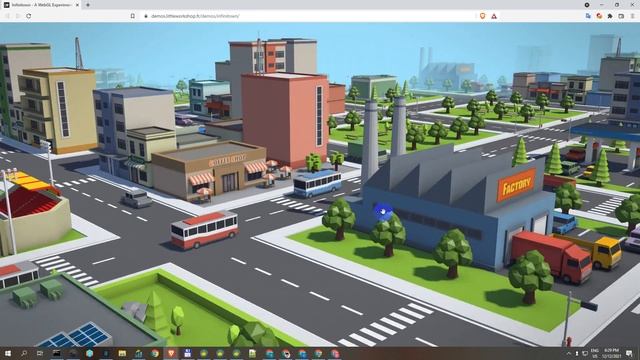Reload the Infinitown page

pyautogui.click(x=29, y=16)
